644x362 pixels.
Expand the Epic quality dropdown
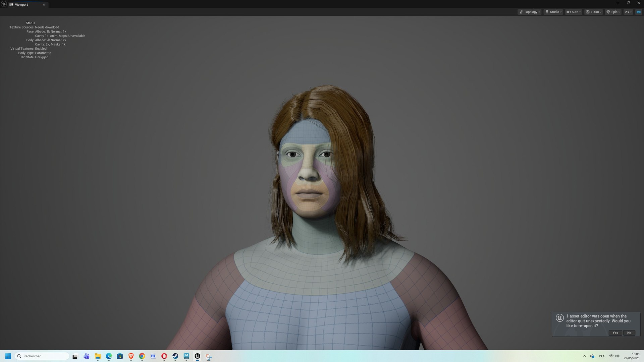(x=613, y=12)
